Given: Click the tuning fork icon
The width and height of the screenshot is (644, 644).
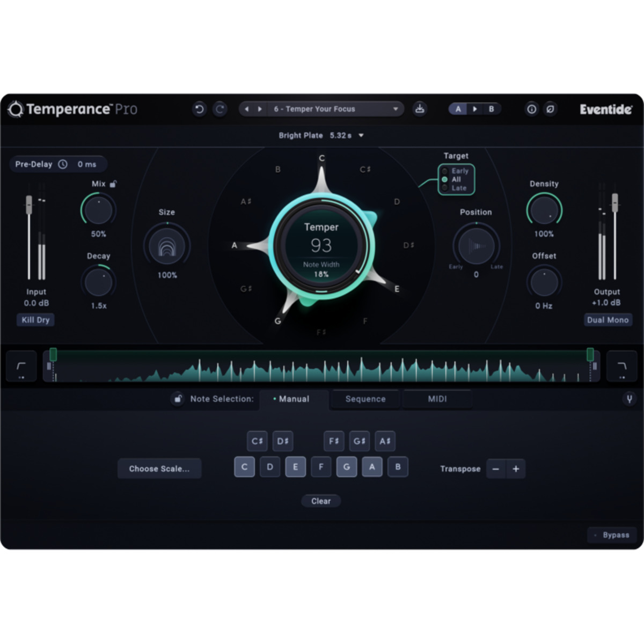Looking at the screenshot, I should pos(629,399).
